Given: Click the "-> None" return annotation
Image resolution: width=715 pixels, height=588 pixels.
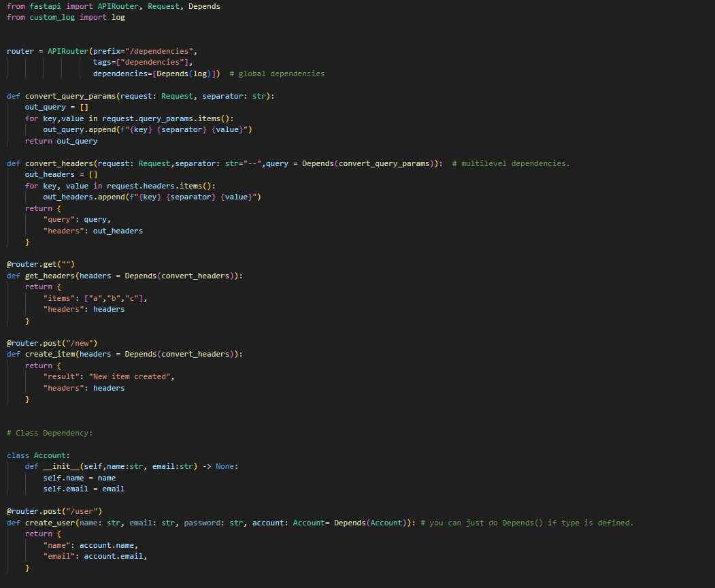Looking at the screenshot, I should (x=218, y=466).
